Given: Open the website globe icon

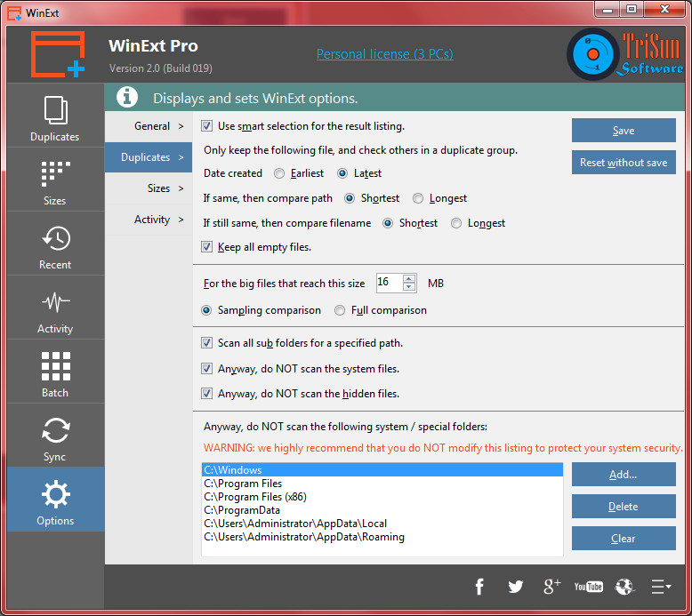Looking at the screenshot, I should click(624, 587).
